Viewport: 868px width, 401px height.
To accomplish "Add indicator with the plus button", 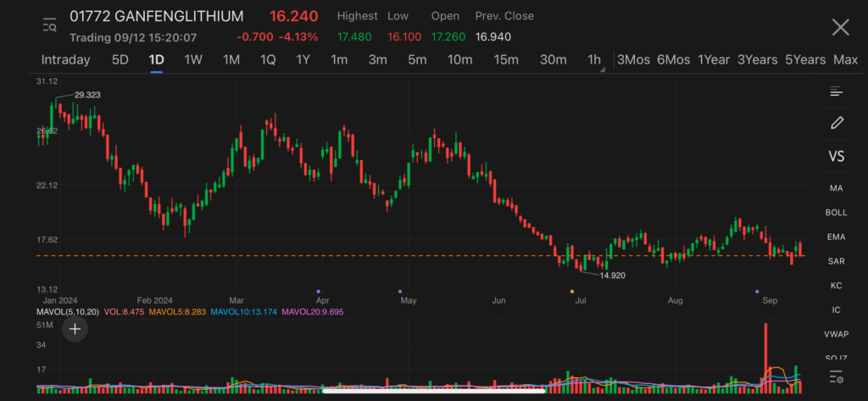I will 75,330.
